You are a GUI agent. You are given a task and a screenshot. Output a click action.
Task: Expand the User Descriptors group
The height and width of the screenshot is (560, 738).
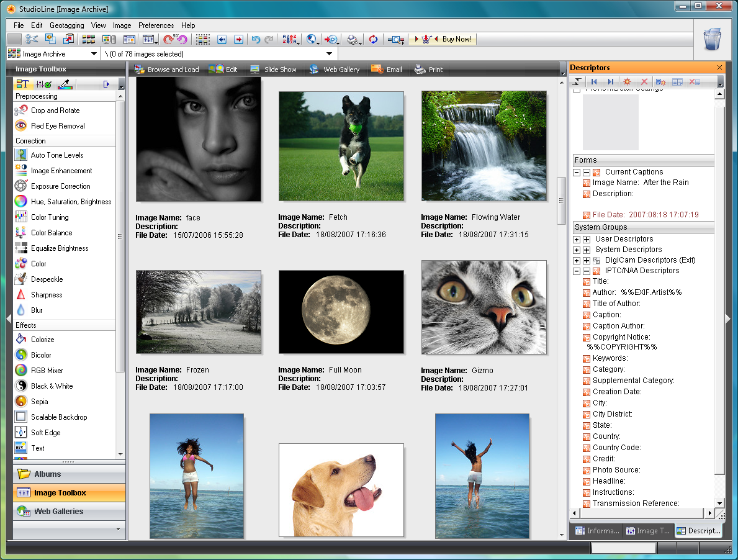[577, 239]
